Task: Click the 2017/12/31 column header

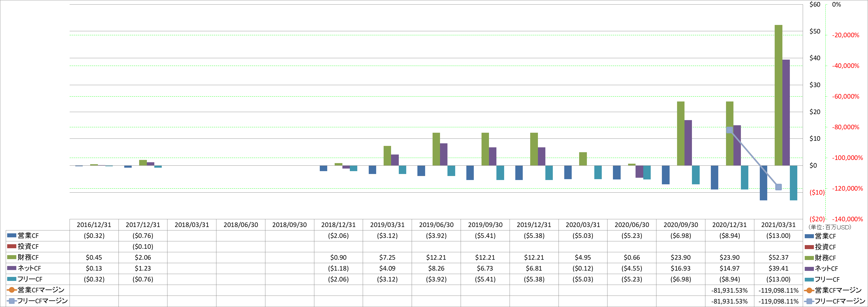Action: [x=143, y=225]
